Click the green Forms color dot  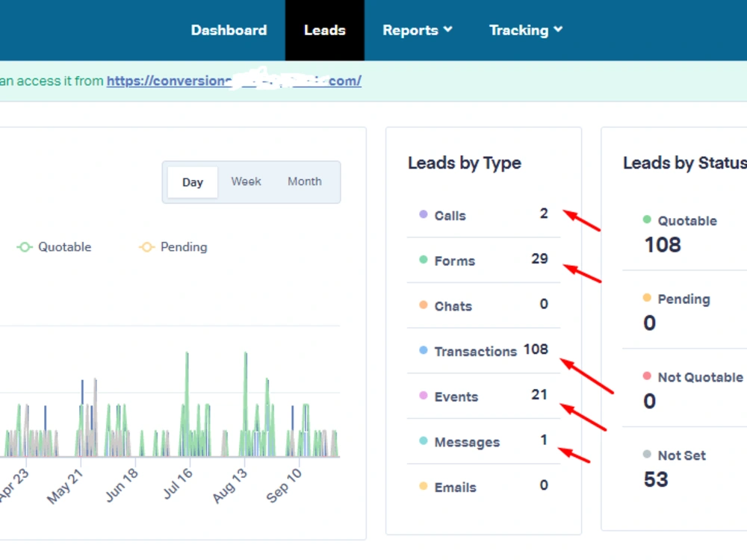pyautogui.click(x=423, y=259)
